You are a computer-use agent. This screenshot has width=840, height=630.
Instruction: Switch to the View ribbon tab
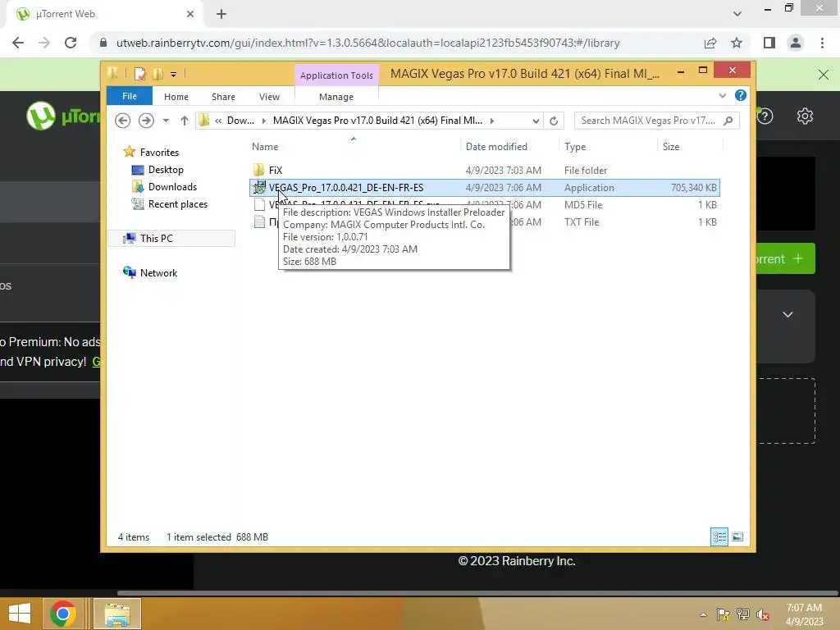269,97
